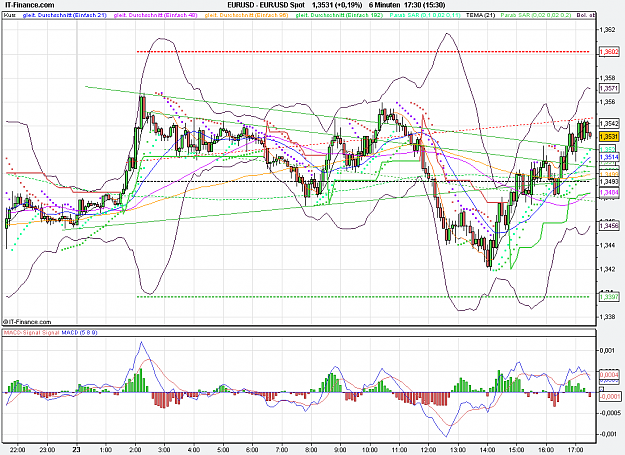Image resolution: width=625 pixels, height=455 pixels.
Task: Click the 12:00 time axis label
Action: coord(428,450)
